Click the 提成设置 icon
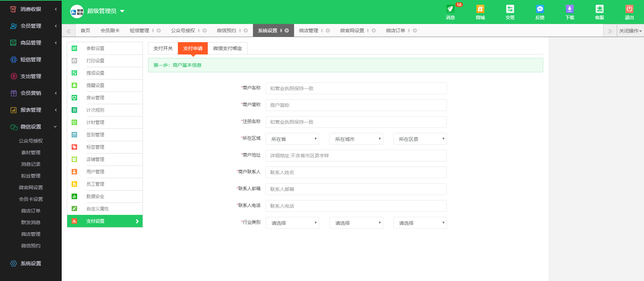The width and height of the screenshot is (644, 281). pyautogui.click(x=74, y=73)
